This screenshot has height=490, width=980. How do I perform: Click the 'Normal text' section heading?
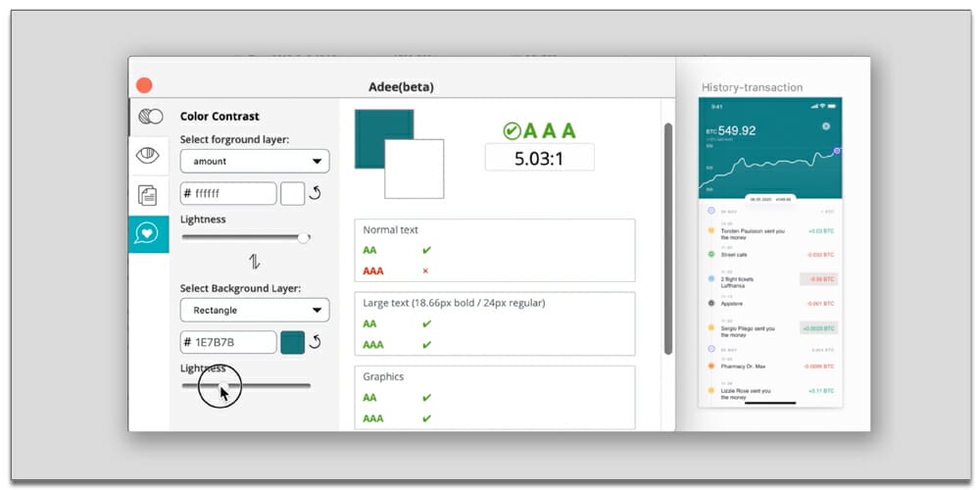pos(391,230)
